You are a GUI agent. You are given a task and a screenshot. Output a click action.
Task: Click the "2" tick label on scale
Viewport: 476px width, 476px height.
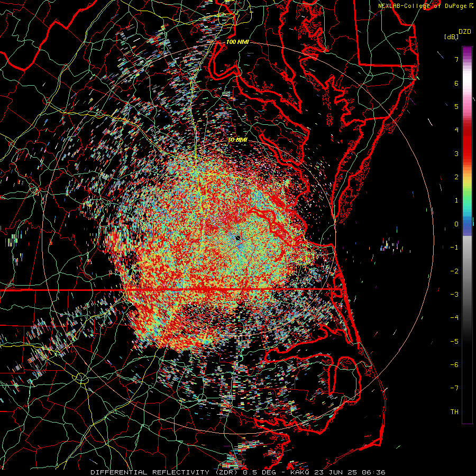(x=456, y=177)
